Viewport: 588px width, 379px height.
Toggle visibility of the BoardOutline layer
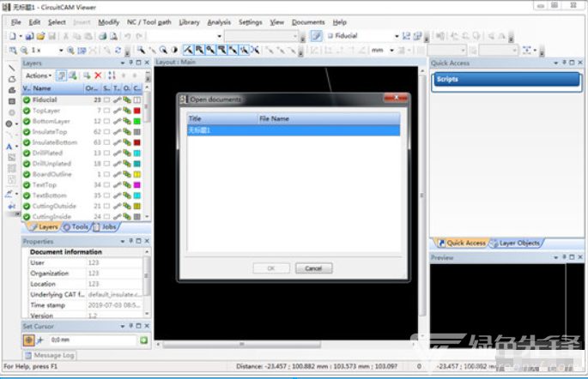point(27,175)
